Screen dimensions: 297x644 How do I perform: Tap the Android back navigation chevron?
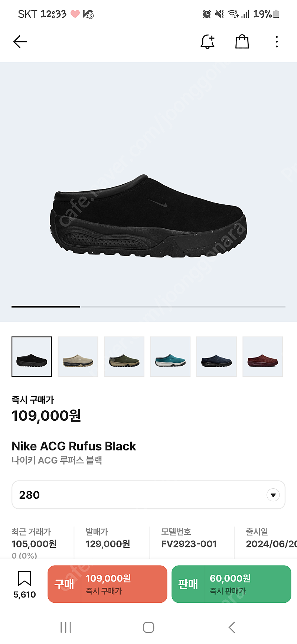tap(232, 628)
